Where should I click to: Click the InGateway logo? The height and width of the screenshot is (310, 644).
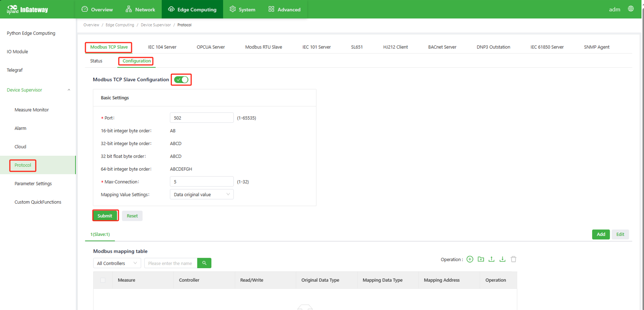tap(27, 9)
